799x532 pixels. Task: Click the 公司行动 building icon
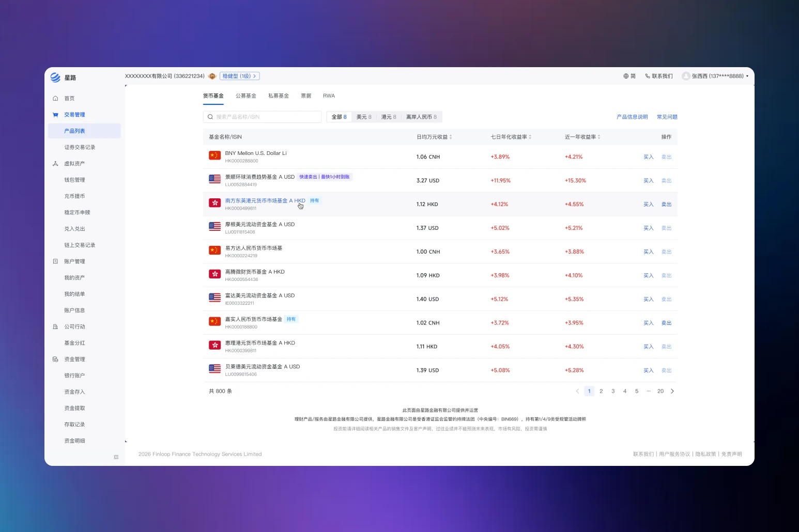pos(55,326)
